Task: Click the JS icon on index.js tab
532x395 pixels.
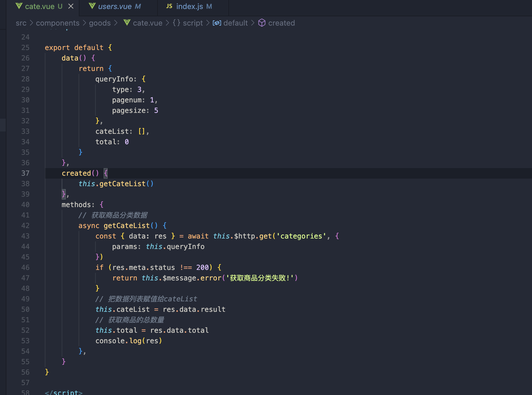Action: coord(169,6)
